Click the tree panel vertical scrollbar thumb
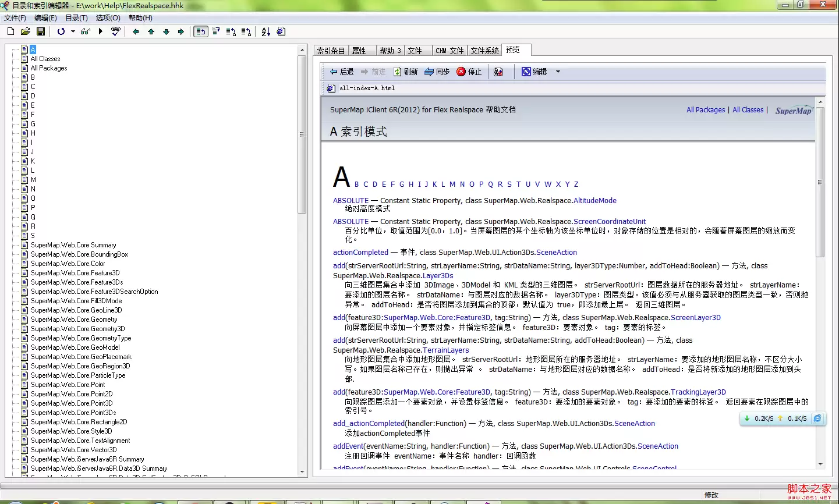 pyautogui.click(x=302, y=134)
